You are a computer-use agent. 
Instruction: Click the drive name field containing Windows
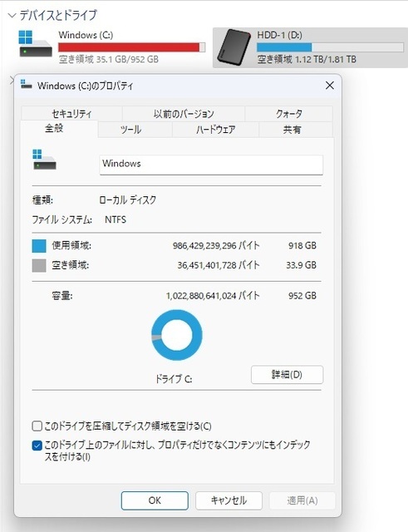[x=211, y=165]
